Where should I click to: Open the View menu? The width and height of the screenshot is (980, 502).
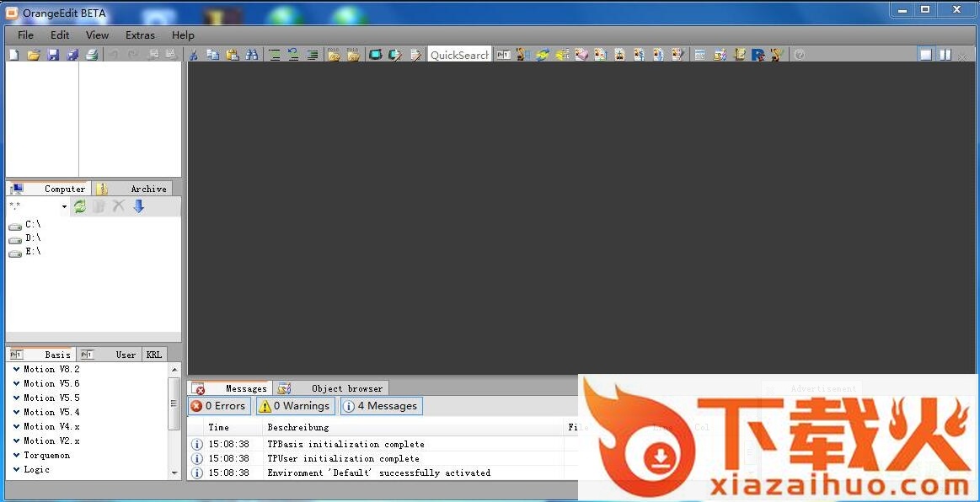(x=97, y=35)
